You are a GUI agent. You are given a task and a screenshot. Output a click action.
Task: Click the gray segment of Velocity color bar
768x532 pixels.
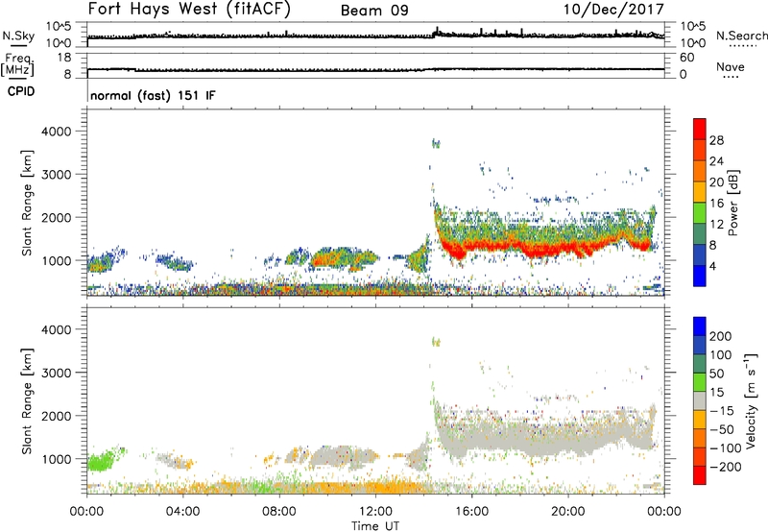pyautogui.click(x=700, y=400)
